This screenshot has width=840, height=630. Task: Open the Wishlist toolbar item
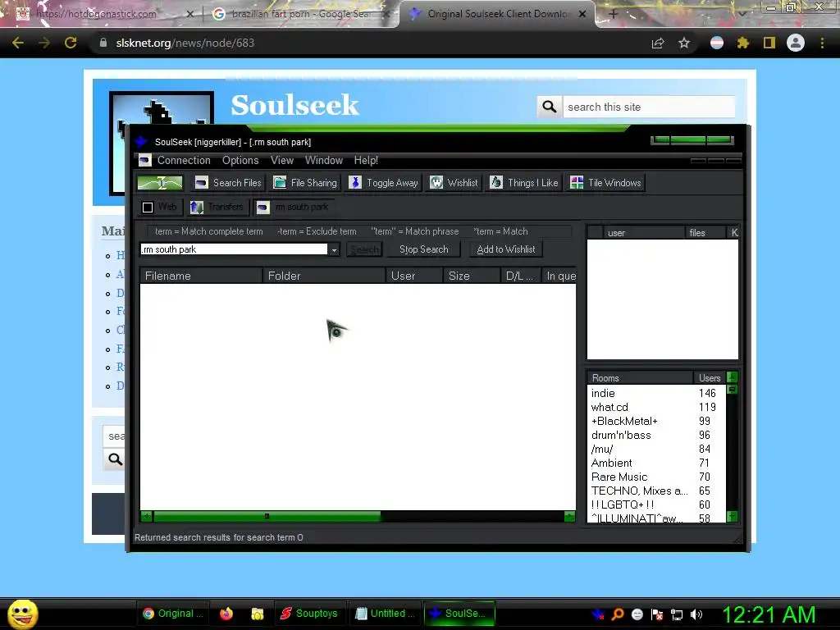(x=454, y=183)
